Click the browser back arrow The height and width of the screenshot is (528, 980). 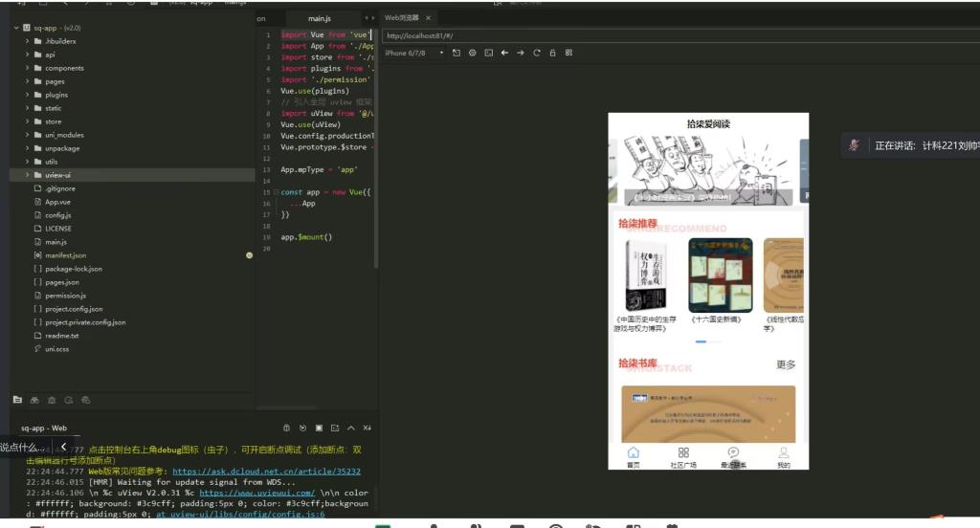(x=504, y=53)
